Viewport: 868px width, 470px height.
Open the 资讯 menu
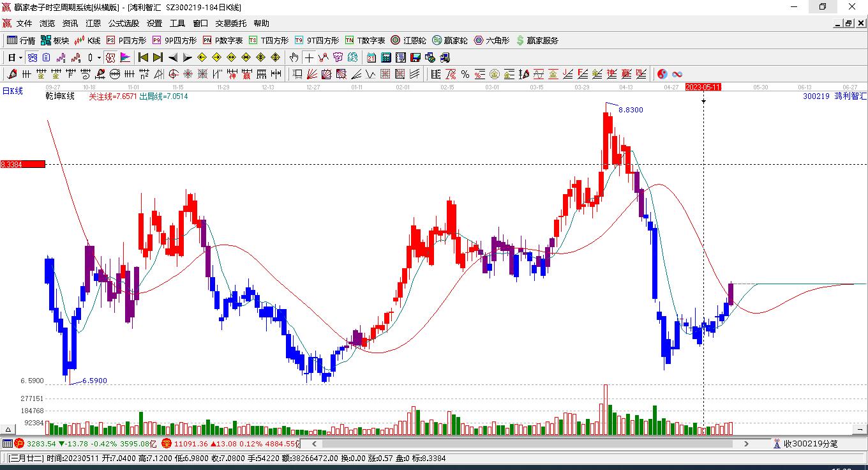point(70,23)
